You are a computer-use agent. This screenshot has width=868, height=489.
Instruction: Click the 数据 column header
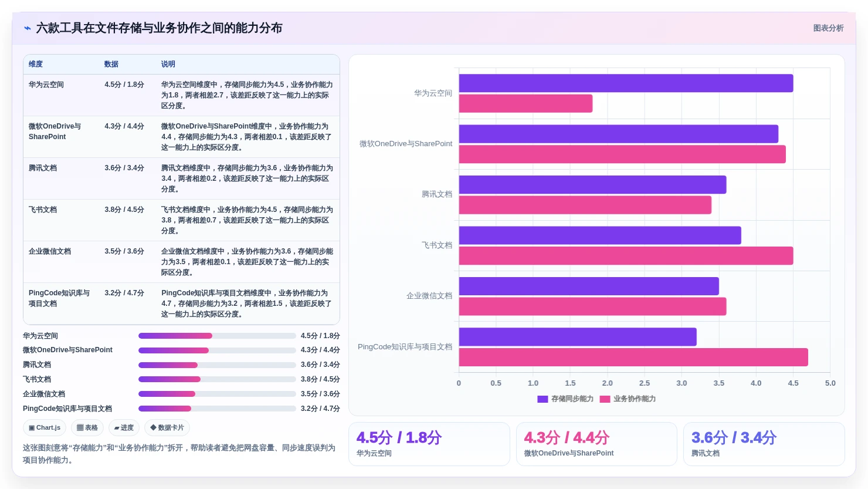point(111,64)
